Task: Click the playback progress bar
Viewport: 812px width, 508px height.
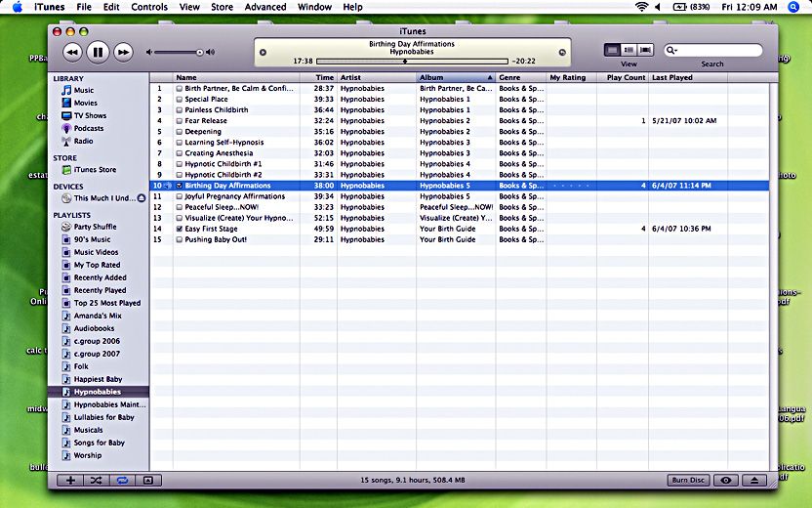Action: coord(412,62)
